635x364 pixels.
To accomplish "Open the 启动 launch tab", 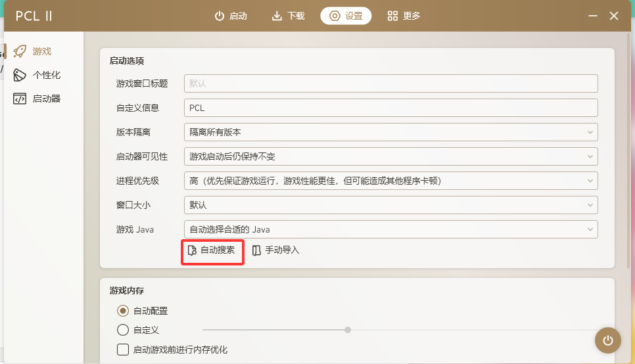I will click(x=231, y=16).
